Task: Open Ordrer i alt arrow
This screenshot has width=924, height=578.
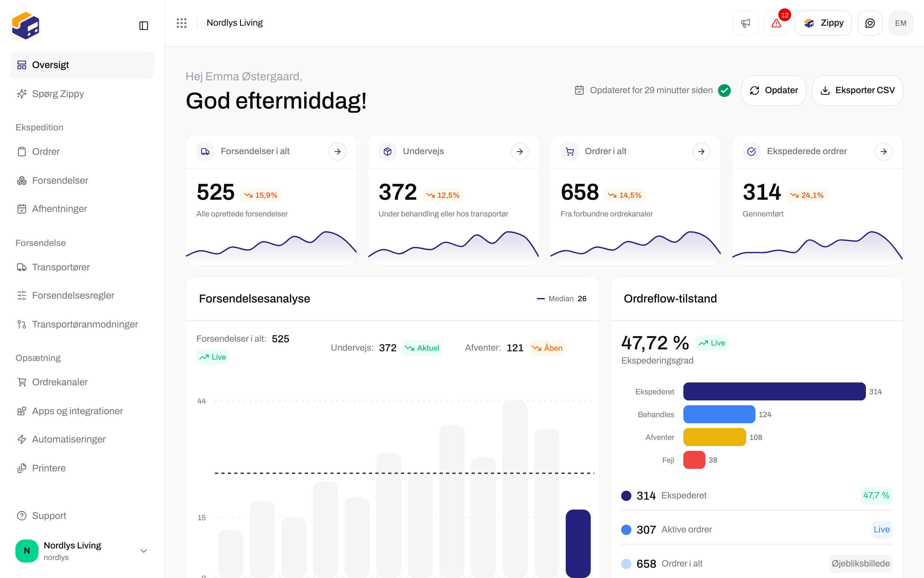Action: click(x=701, y=151)
